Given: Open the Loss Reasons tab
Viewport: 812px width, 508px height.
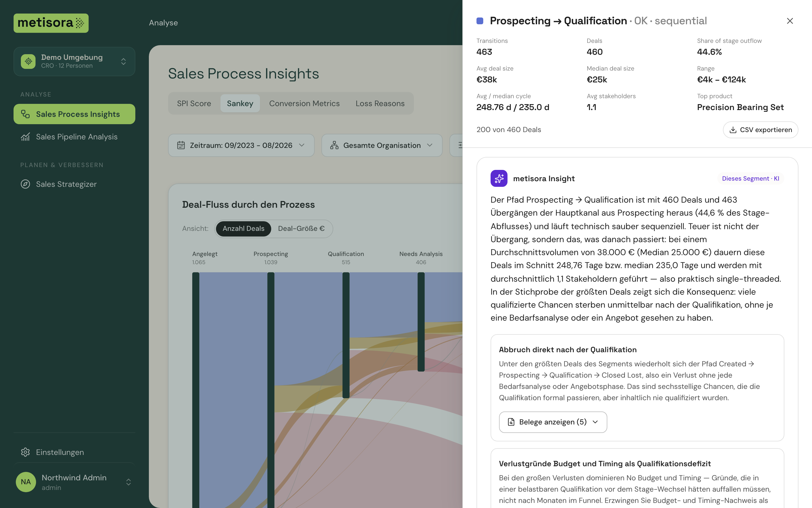Looking at the screenshot, I should [380, 104].
